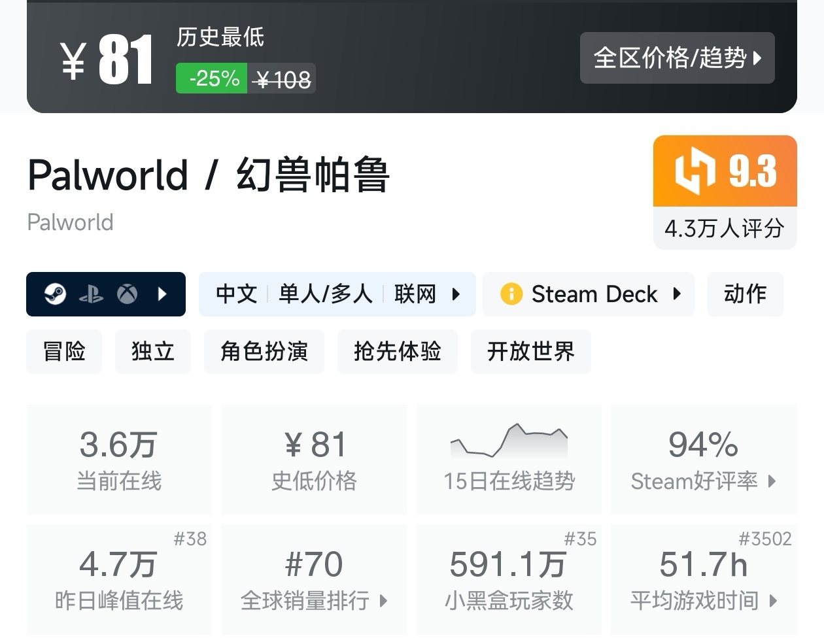824x644 pixels.
Task: Open the 3.6万 当前在线 stat card
Action: pos(119,460)
